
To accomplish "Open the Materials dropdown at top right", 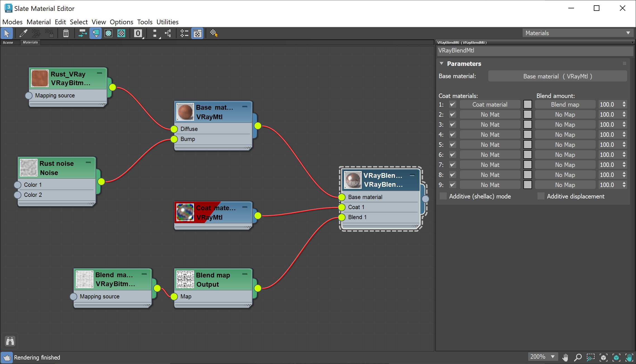I will tap(628, 33).
